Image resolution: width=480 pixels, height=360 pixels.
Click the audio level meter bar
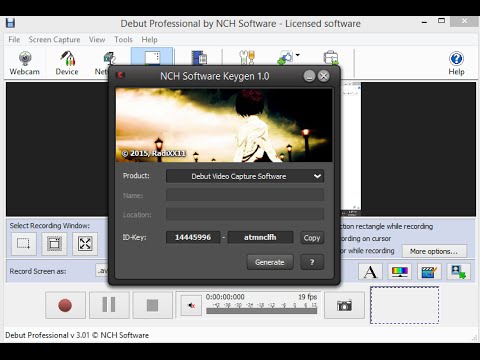(x=261, y=311)
